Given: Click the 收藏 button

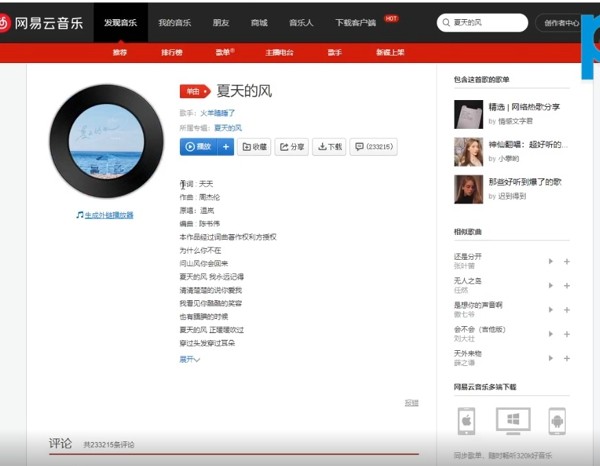Looking at the screenshot, I should point(254,147).
